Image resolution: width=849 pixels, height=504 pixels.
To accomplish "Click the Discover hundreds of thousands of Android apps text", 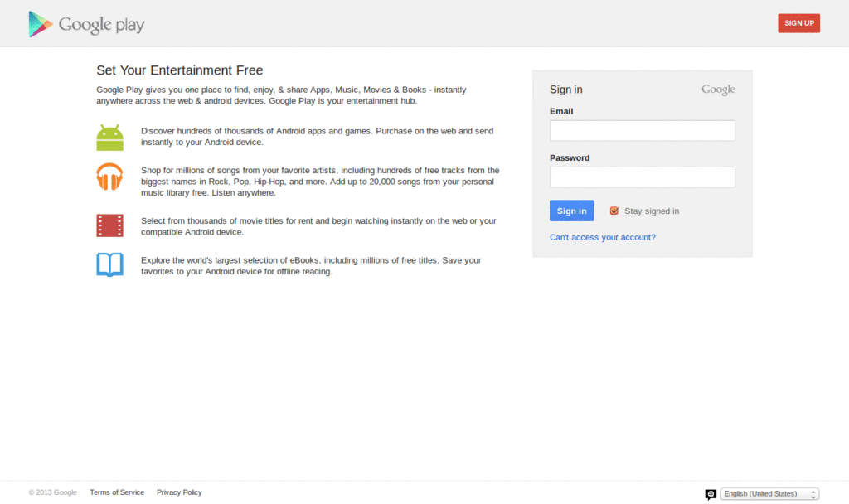I will 318,137.
